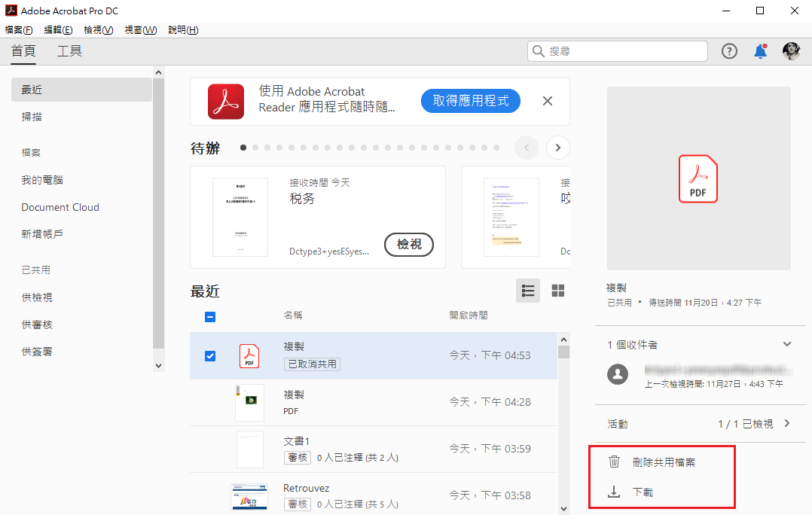This screenshot has width=812, height=515.
Task: Open Document Cloud in the sidebar
Action: [x=60, y=207]
